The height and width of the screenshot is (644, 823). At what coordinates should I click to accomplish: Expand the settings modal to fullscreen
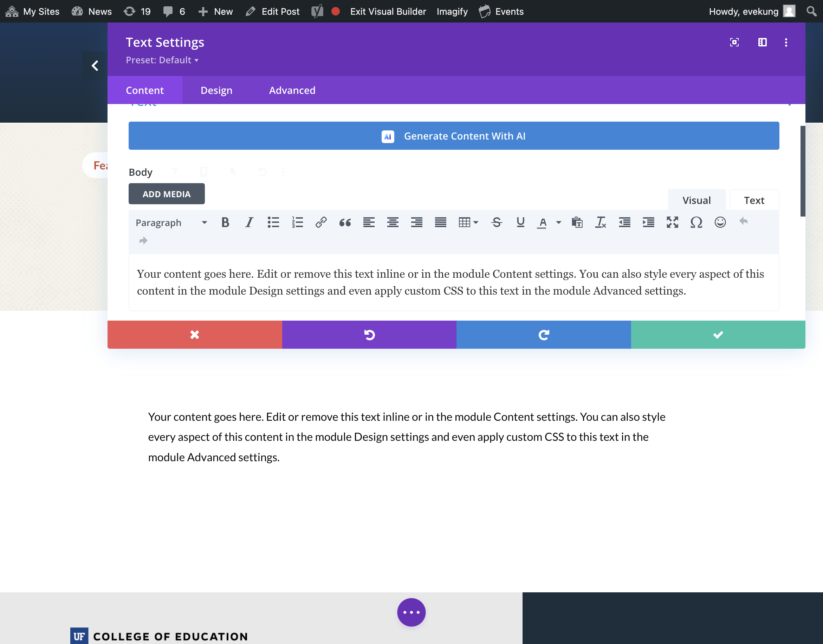tap(734, 42)
